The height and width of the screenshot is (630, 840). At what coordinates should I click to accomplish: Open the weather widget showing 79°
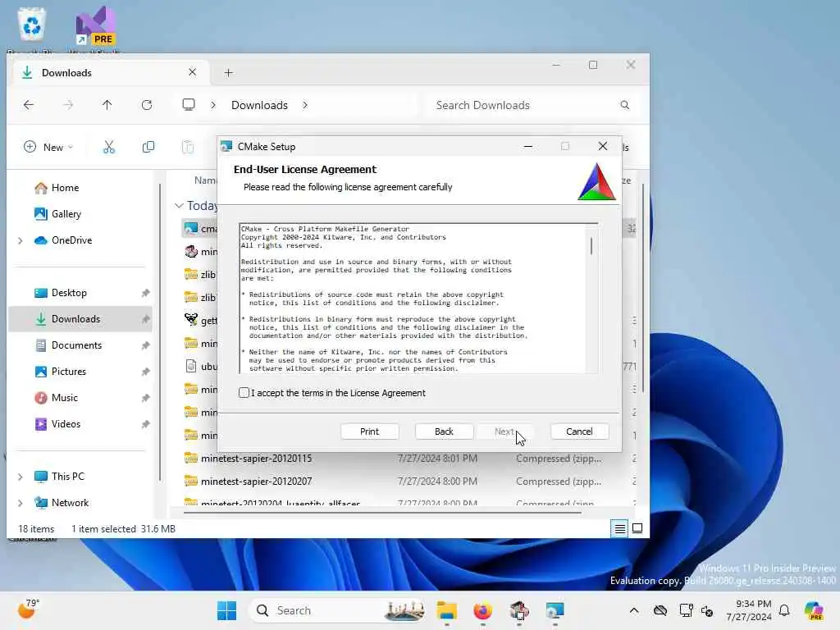click(29, 609)
